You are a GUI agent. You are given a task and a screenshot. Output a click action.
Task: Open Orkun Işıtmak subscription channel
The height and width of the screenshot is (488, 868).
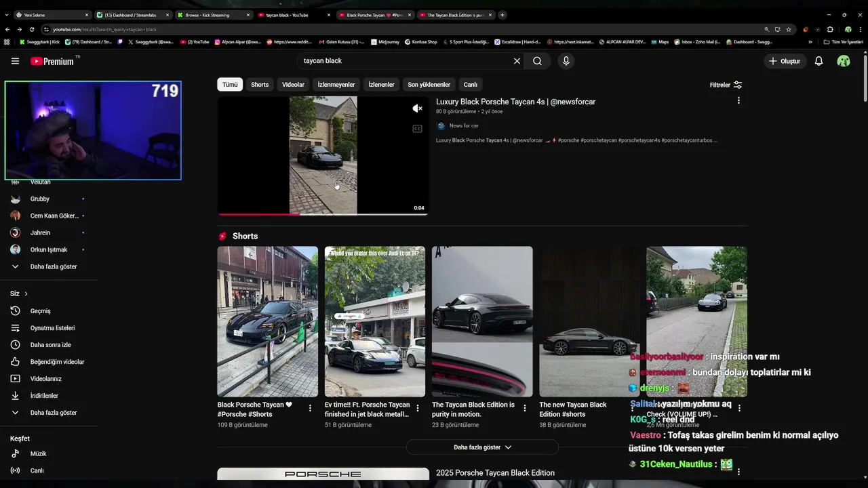tap(49, 249)
